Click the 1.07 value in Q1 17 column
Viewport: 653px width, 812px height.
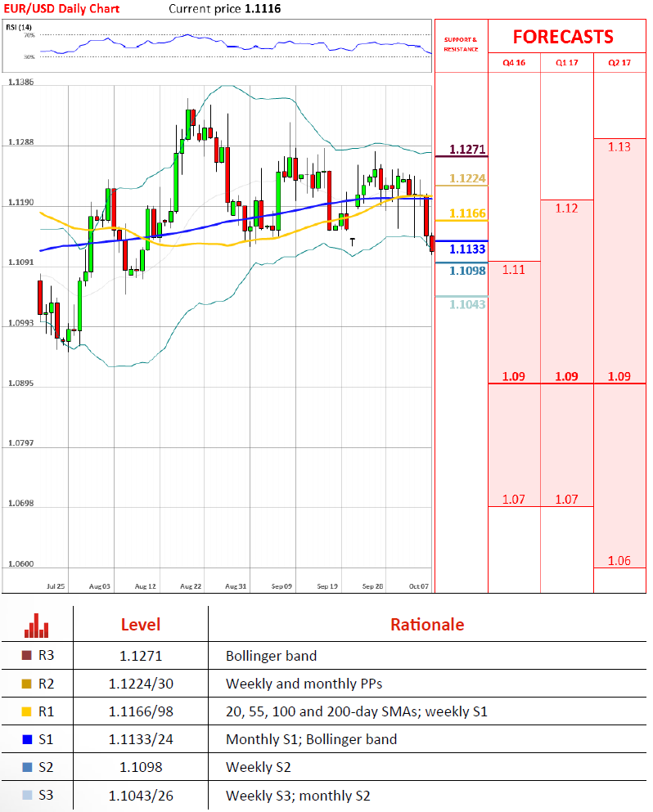[x=566, y=500]
